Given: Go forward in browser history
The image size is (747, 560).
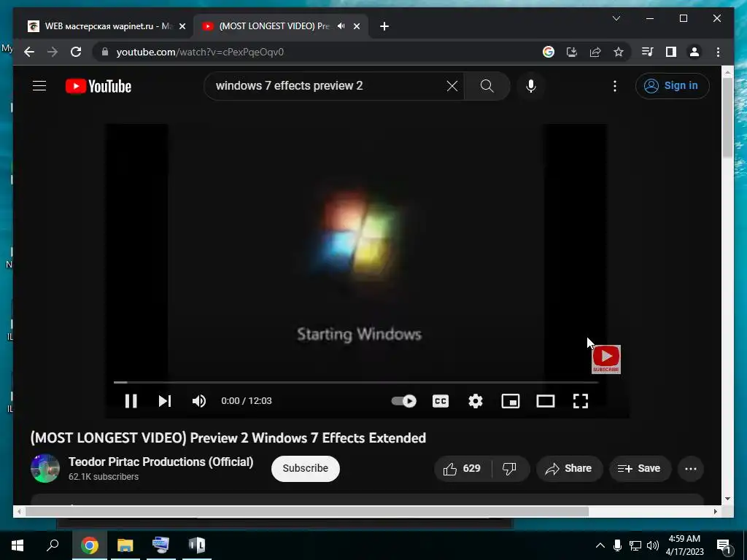Looking at the screenshot, I should pyautogui.click(x=53, y=52).
